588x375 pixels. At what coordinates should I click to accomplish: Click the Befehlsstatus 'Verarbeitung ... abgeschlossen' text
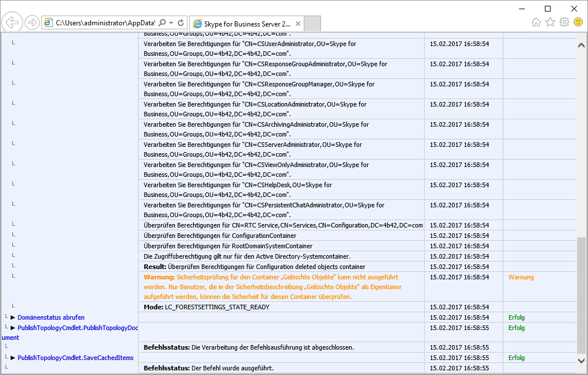[x=249, y=347]
